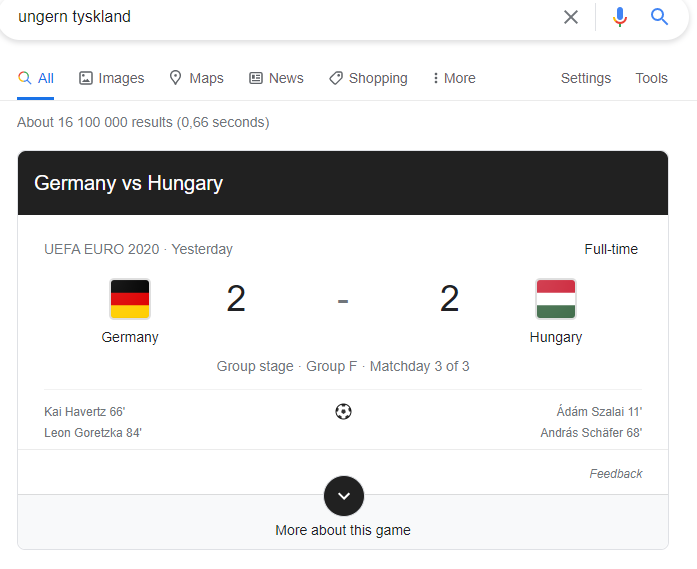Open the Images results tab
Image resolution: width=697 pixels, height=569 pixels.
[112, 78]
